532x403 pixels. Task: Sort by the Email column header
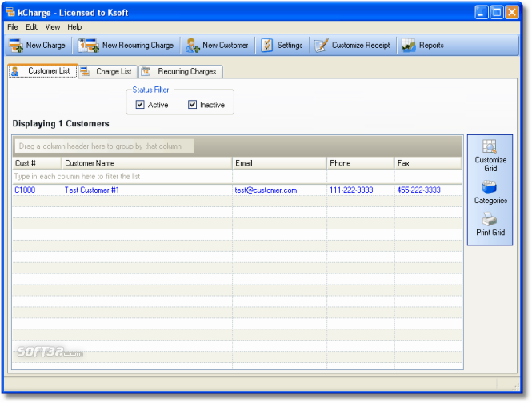pos(279,163)
